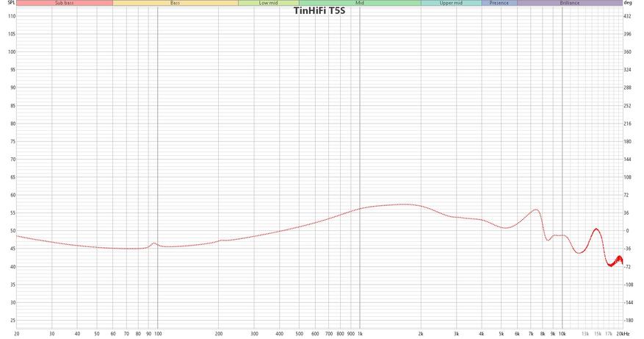Click the 25 SPL axis value
Viewport: 644px width, 339px height.
click(x=12, y=321)
